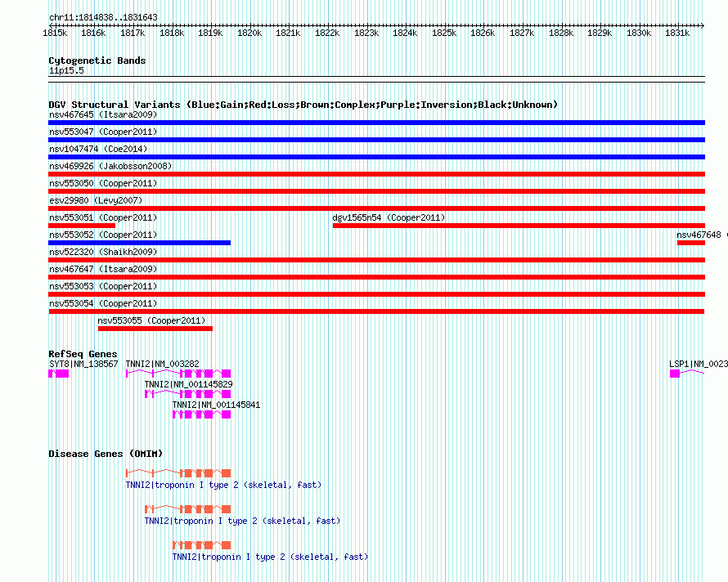Screen dimensions: 728x582
Task: Click the 1818k ruler tick label
Action: pyautogui.click(x=172, y=34)
